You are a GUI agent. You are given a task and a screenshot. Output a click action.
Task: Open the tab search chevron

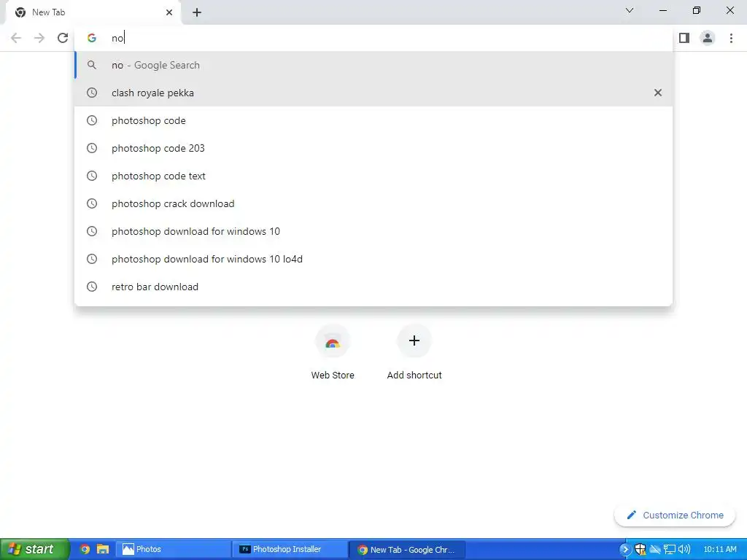pyautogui.click(x=630, y=10)
